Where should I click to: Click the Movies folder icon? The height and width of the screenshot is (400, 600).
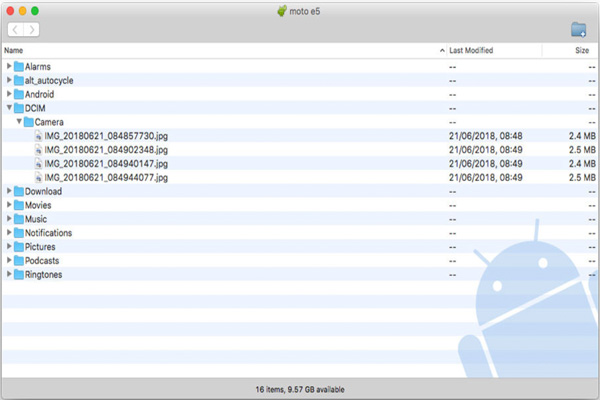[19, 205]
